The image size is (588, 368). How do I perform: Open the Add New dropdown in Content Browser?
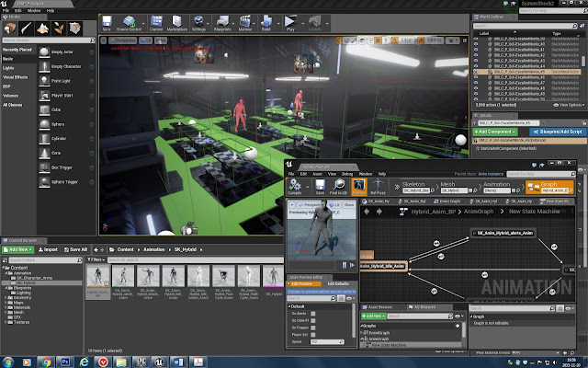point(17,249)
